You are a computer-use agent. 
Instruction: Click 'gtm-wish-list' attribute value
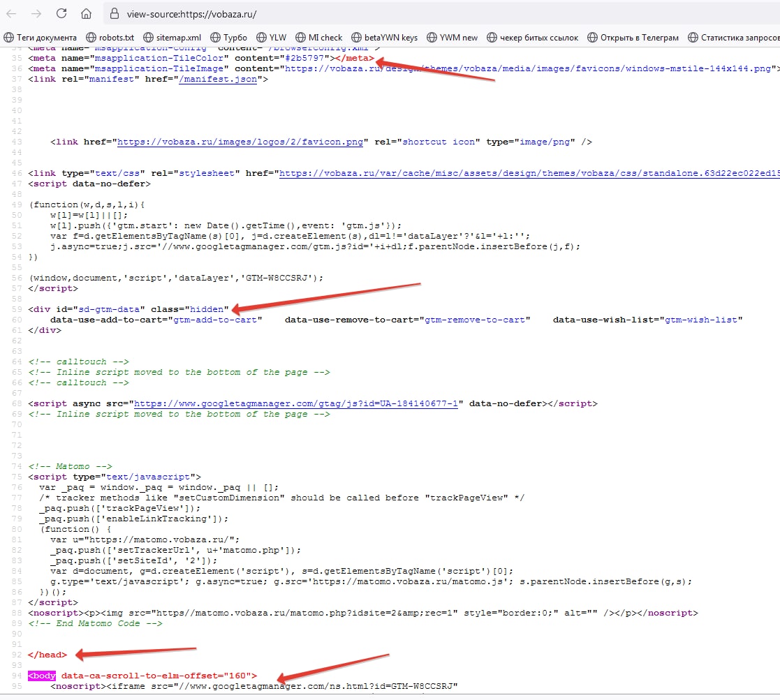pyautogui.click(x=701, y=320)
